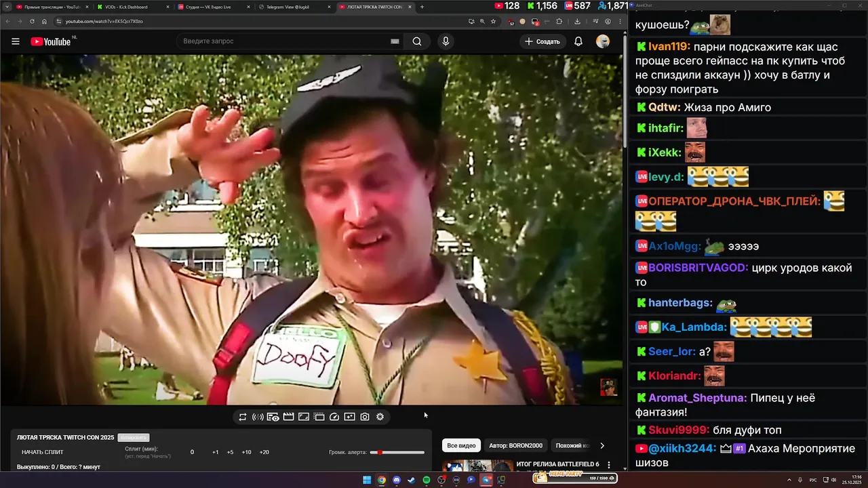The width and height of the screenshot is (868, 488).
Task: Bookmark this page with star icon
Action: (x=493, y=21)
